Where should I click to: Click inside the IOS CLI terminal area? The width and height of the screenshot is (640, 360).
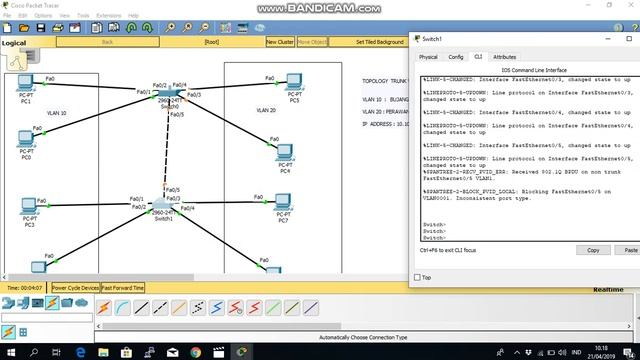530,158
